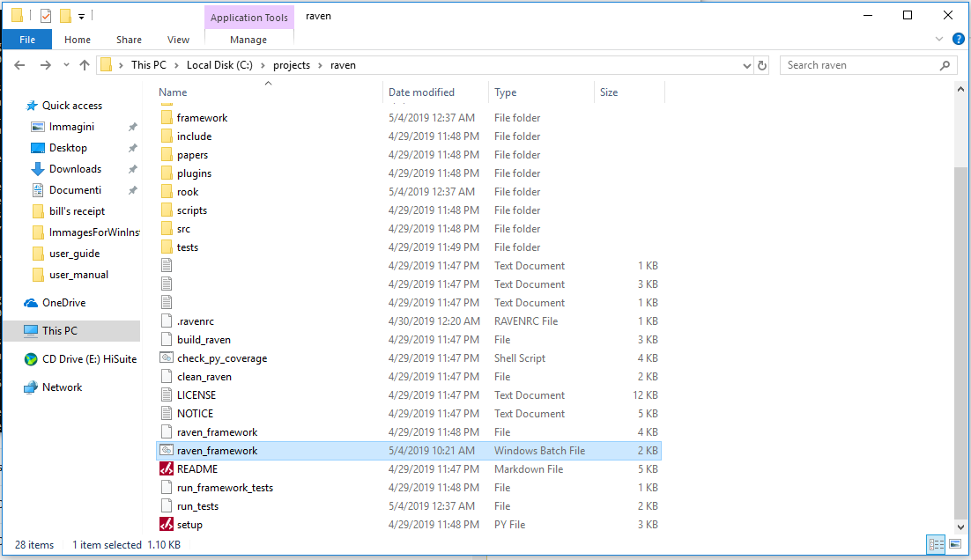Click the Search raven input box
Viewport: 971px width, 560px height.
click(x=859, y=65)
